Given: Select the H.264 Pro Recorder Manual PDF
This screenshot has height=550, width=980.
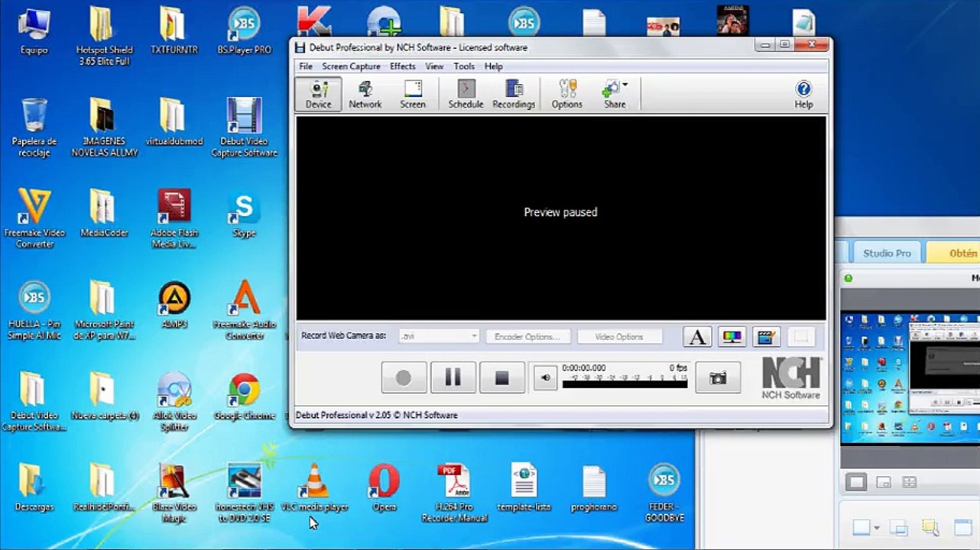Looking at the screenshot, I should [x=453, y=493].
